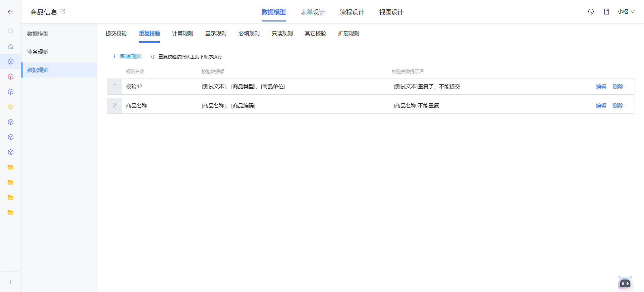This screenshot has width=644, height=292.
Task: Open the headset support icon
Action: (x=591, y=12)
